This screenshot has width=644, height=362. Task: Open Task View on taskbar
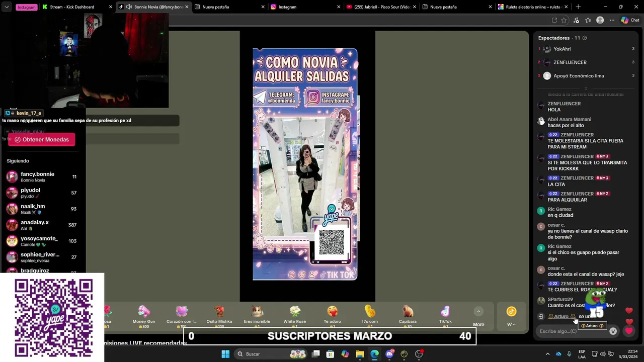tap(315, 354)
